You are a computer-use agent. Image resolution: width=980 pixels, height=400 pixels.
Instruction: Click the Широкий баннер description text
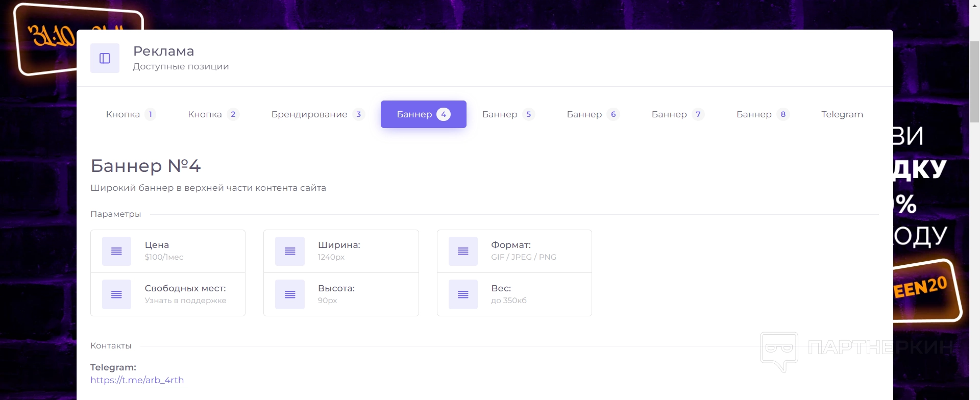point(208,188)
